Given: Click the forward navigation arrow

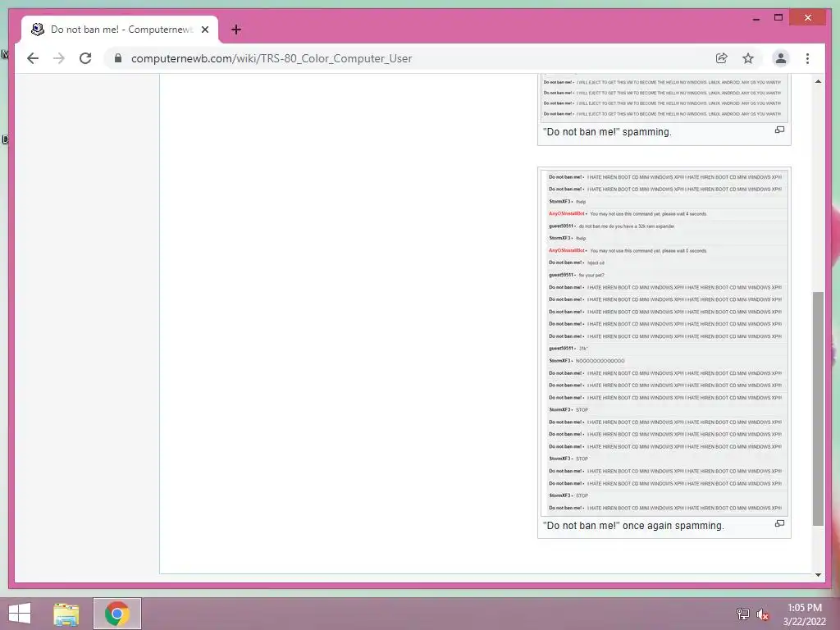Looking at the screenshot, I should (x=59, y=58).
